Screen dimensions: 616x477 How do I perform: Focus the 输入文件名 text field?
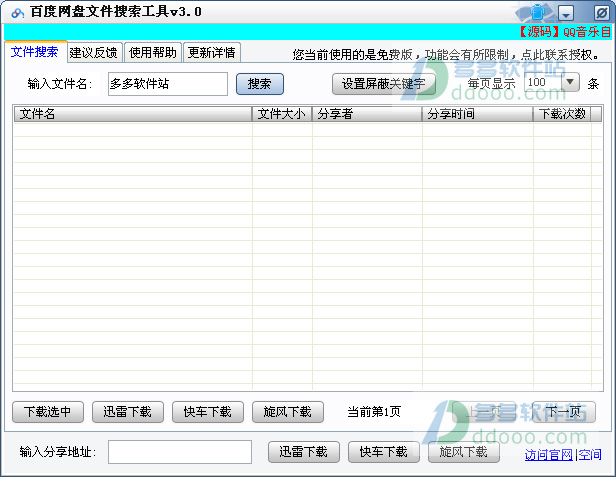168,84
